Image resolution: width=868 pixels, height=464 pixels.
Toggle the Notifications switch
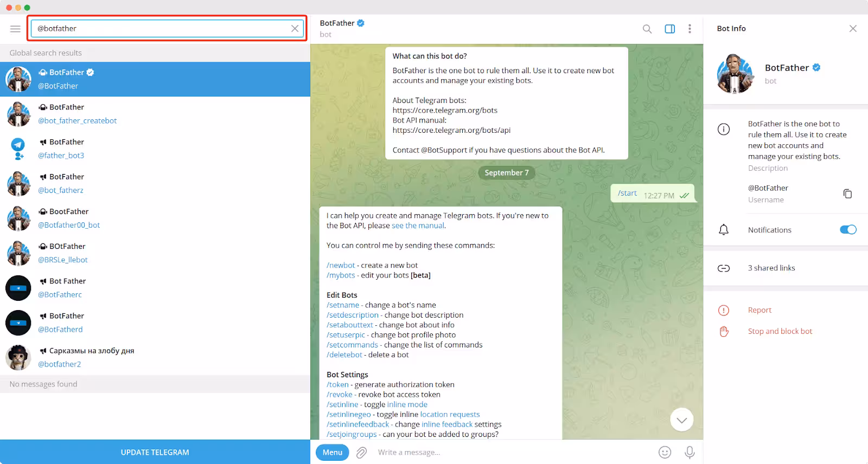click(848, 230)
